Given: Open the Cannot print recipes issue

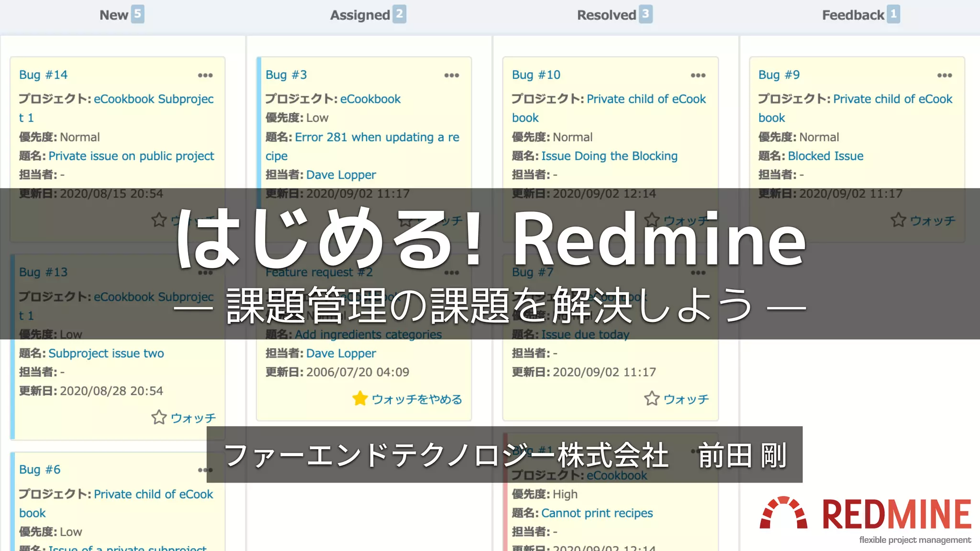Looking at the screenshot, I should pyautogui.click(x=597, y=513).
